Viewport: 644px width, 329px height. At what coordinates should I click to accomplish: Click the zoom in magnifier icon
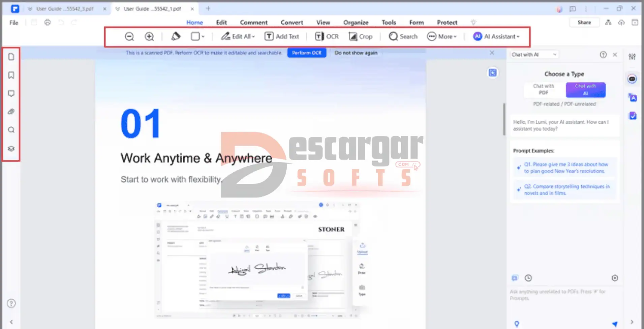[149, 36]
